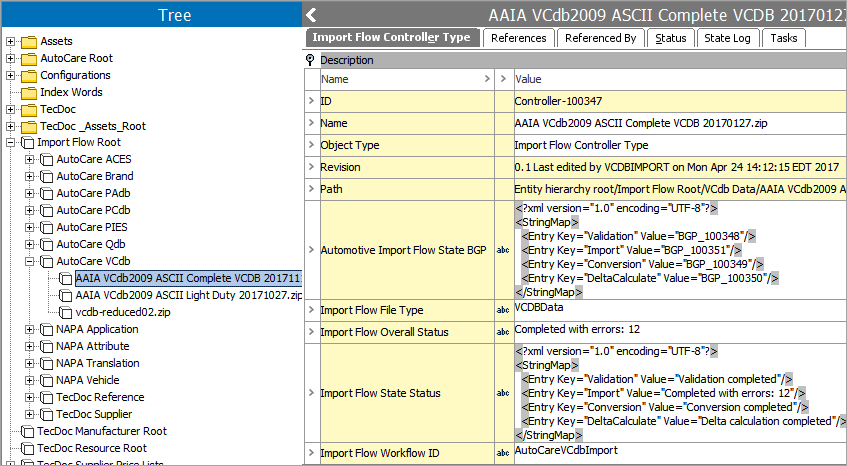Select AAIA VCdb2009 ASCII Light Duty 20171027.zip
The image size is (847, 466).
[189, 295]
